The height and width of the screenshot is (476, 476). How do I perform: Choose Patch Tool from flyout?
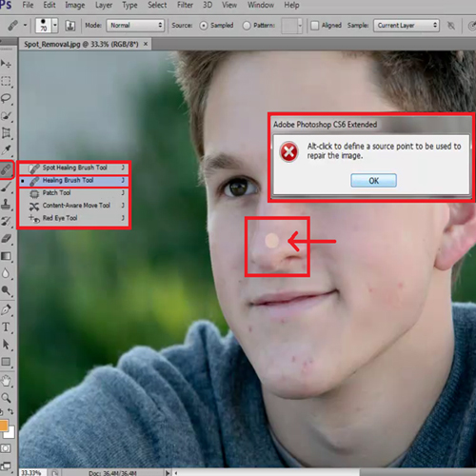tap(74, 193)
